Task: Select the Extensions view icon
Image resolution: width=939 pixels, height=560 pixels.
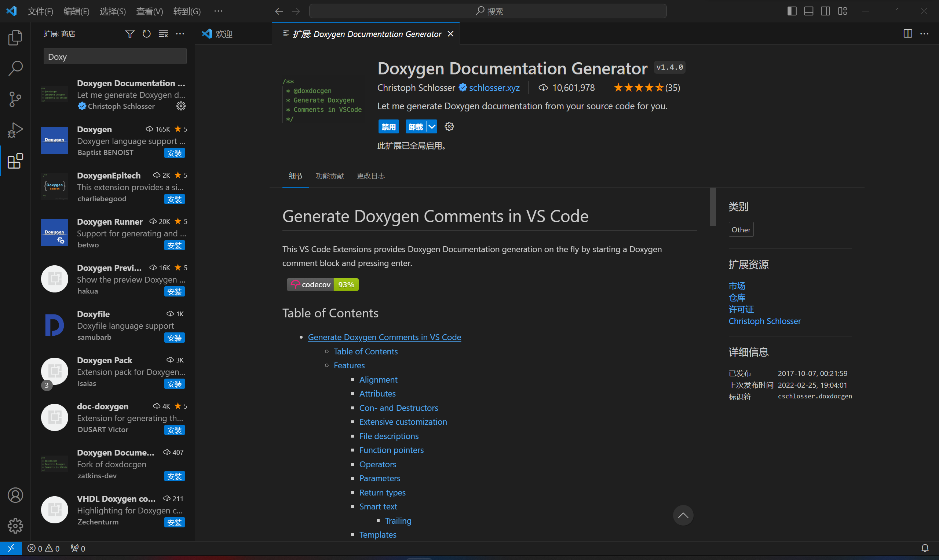Action: (15, 161)
